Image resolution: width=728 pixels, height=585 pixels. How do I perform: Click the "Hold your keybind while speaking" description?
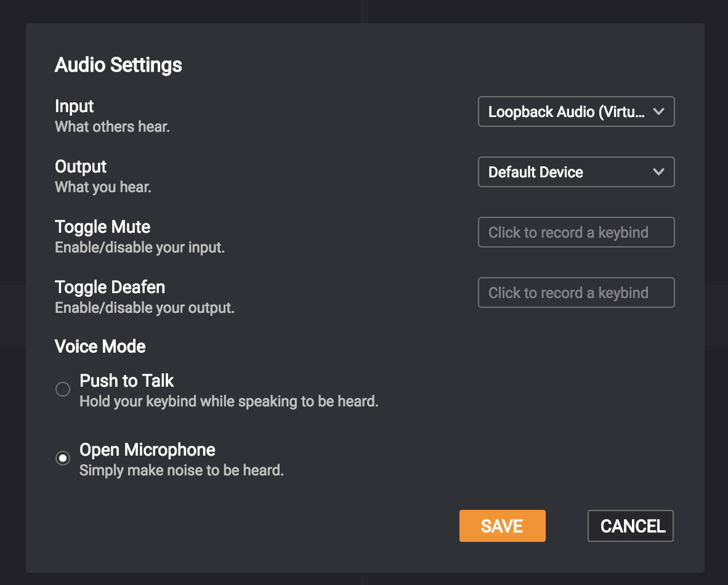coord(229,402)
